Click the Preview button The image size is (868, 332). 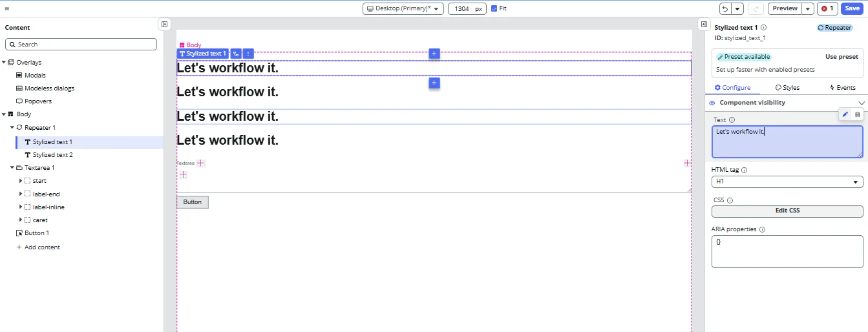click(x=785, y=8)
